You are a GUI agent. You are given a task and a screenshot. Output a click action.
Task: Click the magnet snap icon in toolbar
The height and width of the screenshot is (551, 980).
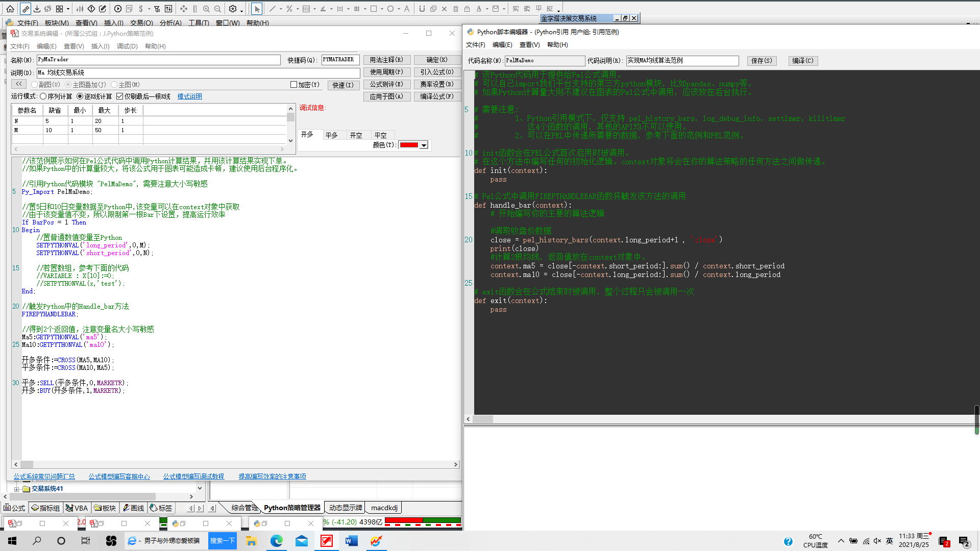coord(422,9)
